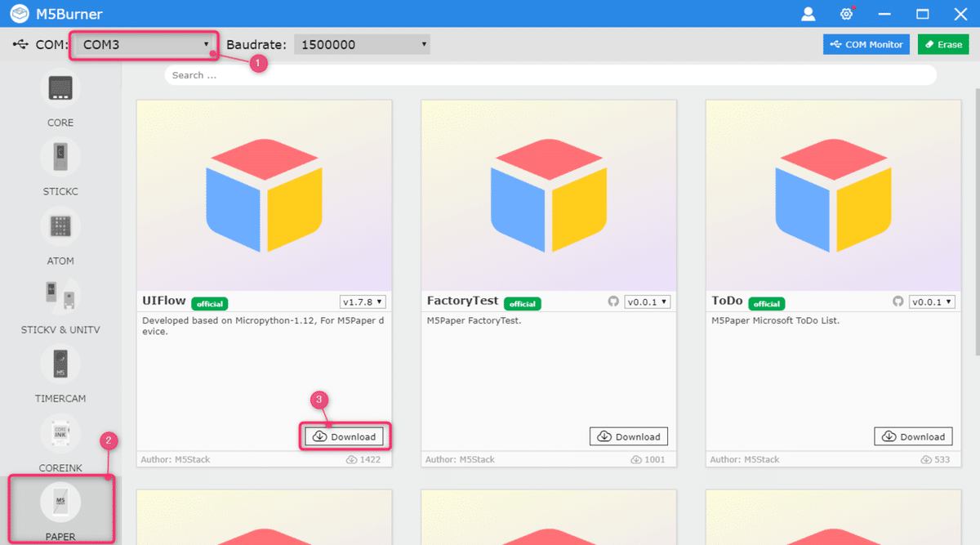Select the TIMERCAM device category

60,364
